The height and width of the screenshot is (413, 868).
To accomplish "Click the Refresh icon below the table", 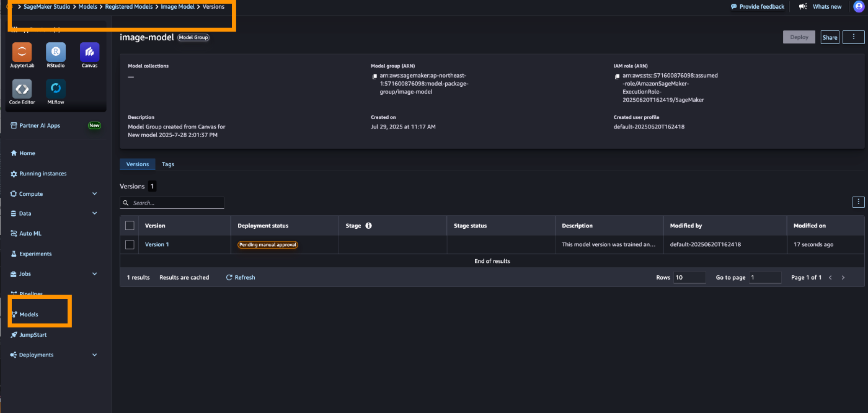I will 229,277.
